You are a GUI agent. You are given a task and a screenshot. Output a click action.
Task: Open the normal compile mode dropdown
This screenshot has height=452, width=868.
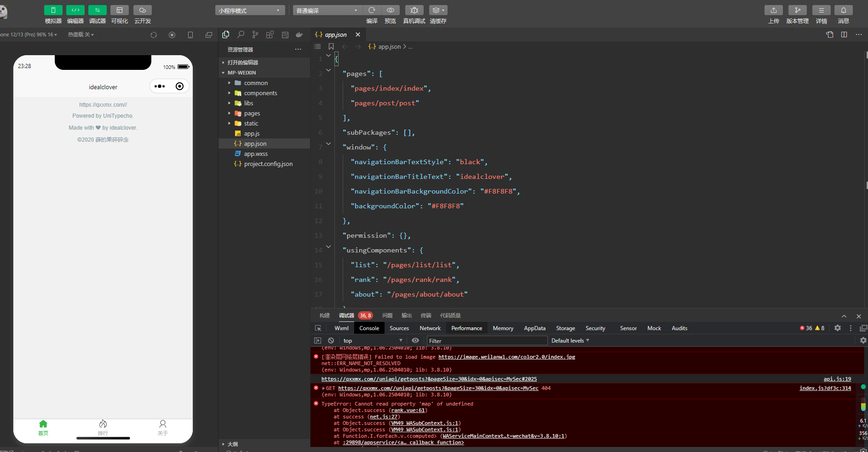tap(328, 11)
